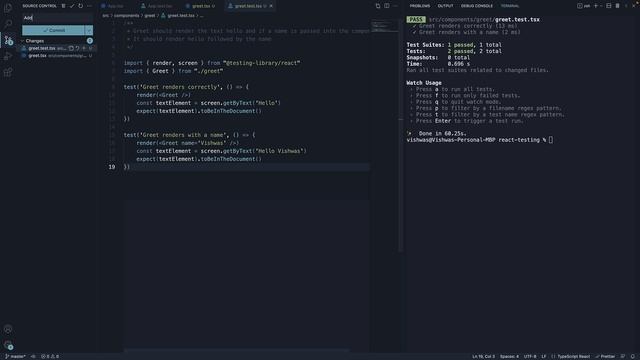640x360 pixels.
Task: Open notifications bell in status bar
Action: (x=632, y=356)
